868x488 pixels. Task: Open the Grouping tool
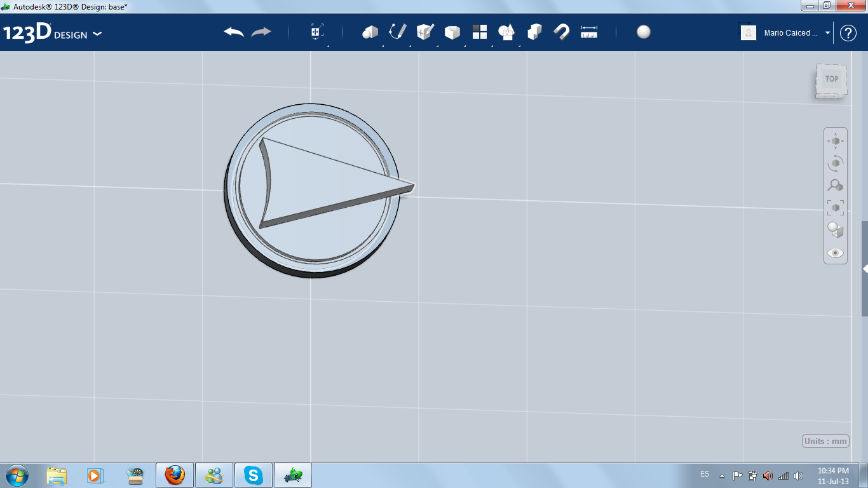[x=507, y=32]
